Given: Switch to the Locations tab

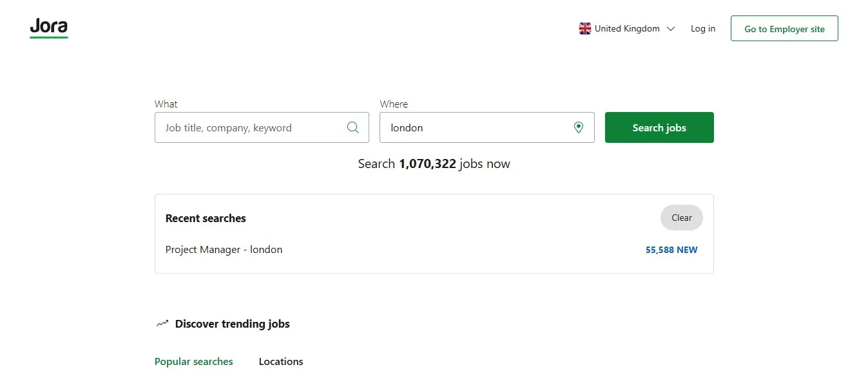Looking at the screenshot, I should tap(281, 362).
